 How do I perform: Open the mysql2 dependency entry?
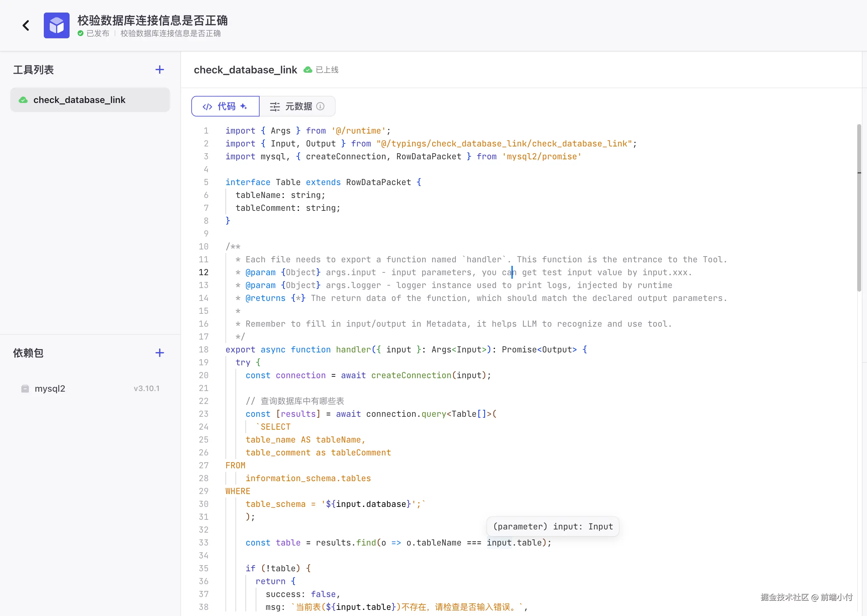(50, 388)
